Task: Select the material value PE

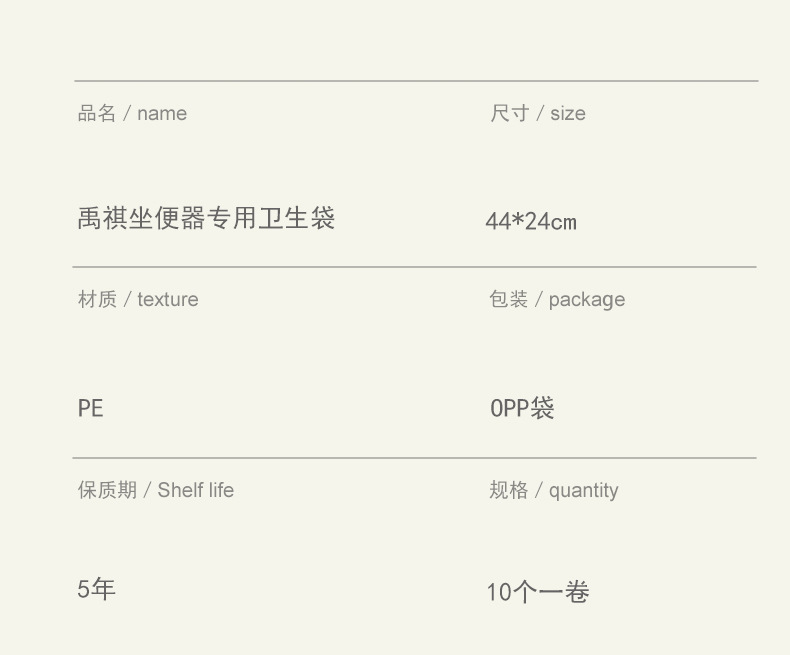Action: click(x=91, y=408)
